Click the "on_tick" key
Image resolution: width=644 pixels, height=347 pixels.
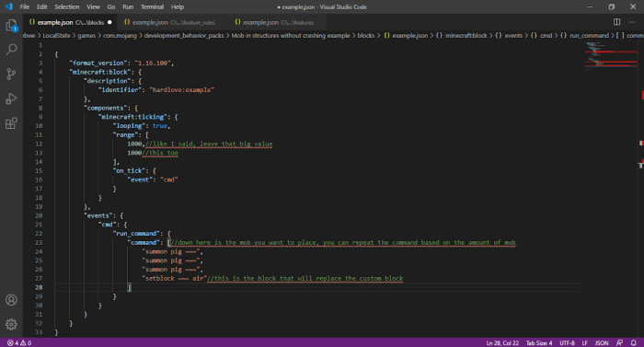coord(130,170)
